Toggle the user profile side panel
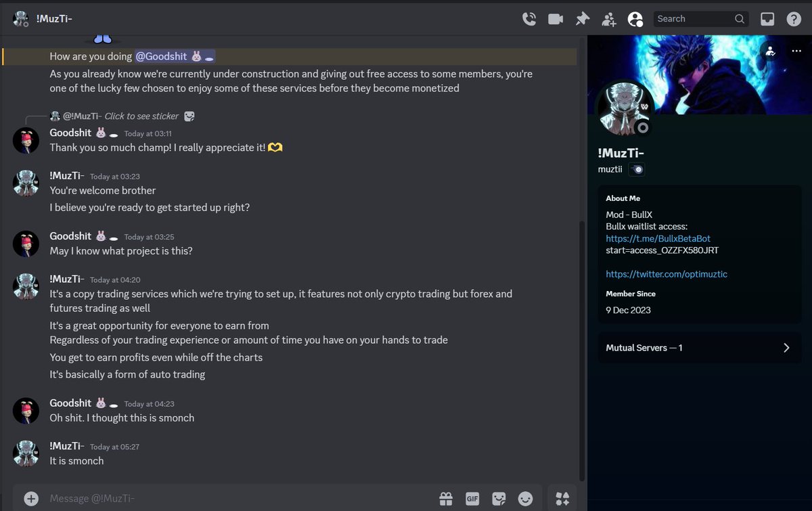812x511 pixels. 635,18
